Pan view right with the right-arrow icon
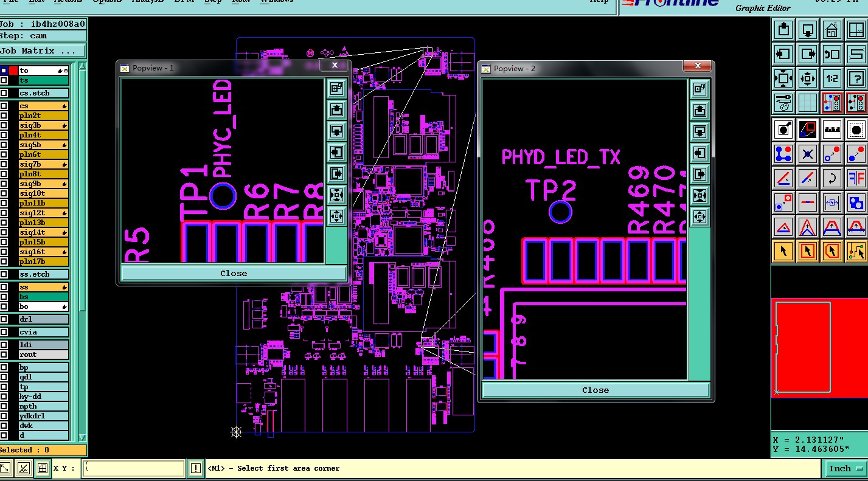Screen dimensions: 868x481 [807, 54]
